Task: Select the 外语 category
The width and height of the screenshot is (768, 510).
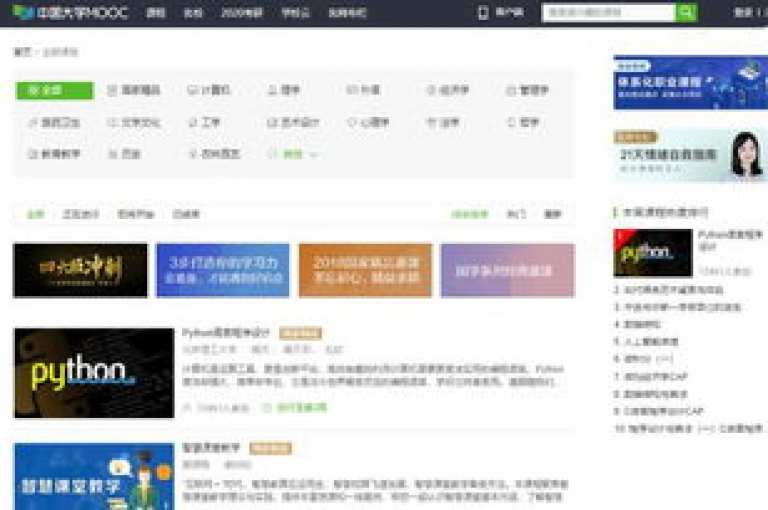Action: pyautogui.click(x=364, y=90)
